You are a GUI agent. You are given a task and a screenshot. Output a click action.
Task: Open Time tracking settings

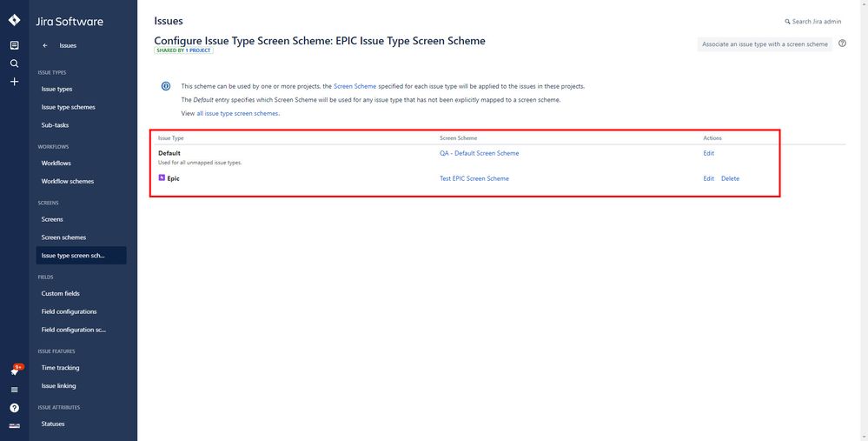pos(60,367)
